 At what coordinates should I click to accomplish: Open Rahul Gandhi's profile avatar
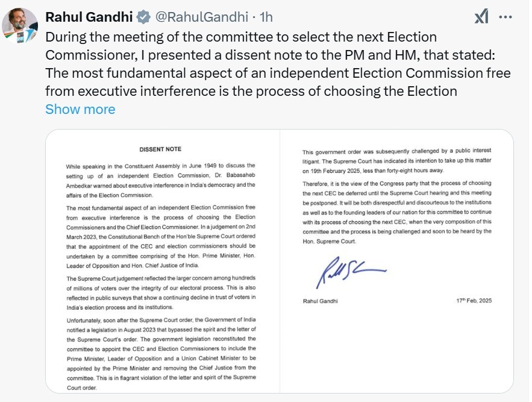20,25
